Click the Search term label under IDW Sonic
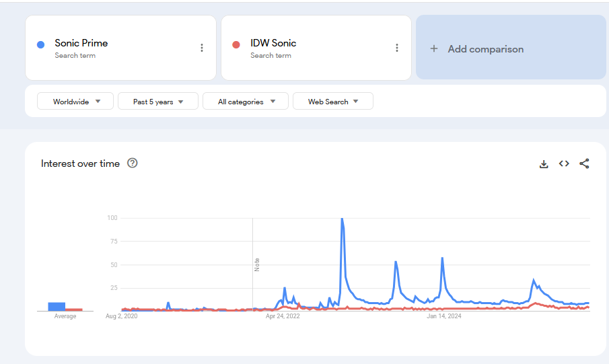609x364 pixels. pos(271,56)
